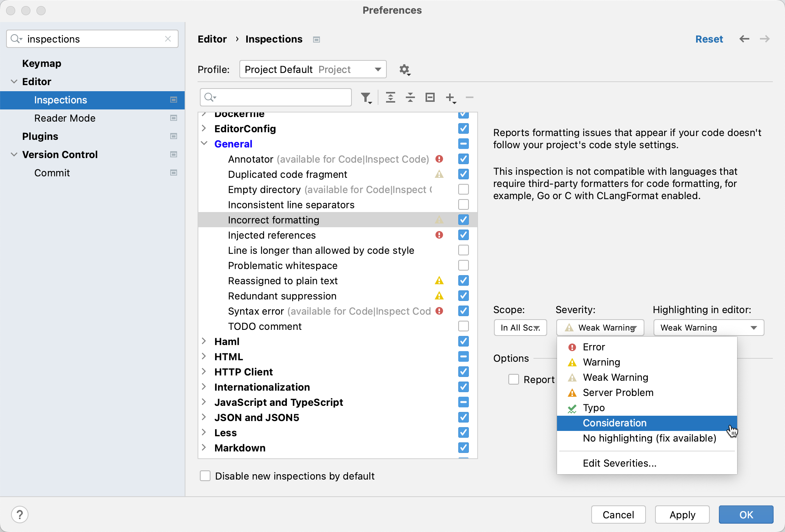
Task: Click the reset to empty square icon
Action: (x=430, y=98)
